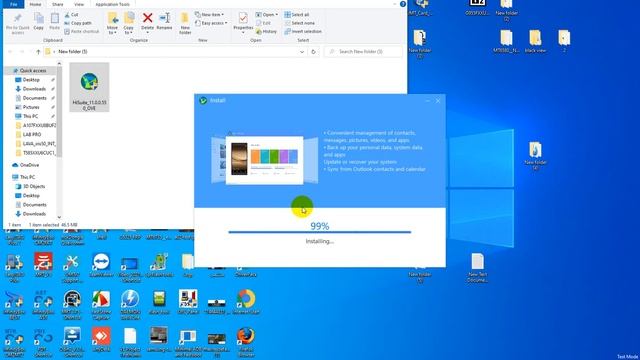Click the Copy button in Clipboard group
This screenshot has height=360, width=640.
click(38, 21)
